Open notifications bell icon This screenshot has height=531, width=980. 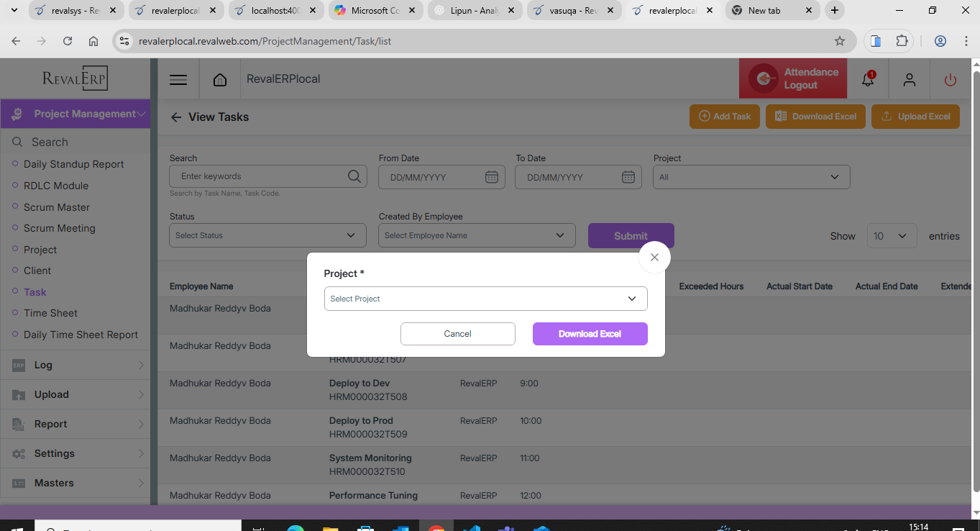click(868, 79)
